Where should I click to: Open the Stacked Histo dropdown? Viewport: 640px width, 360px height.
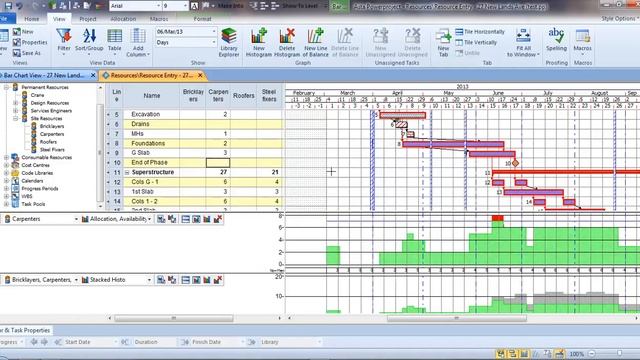point(149,280)
